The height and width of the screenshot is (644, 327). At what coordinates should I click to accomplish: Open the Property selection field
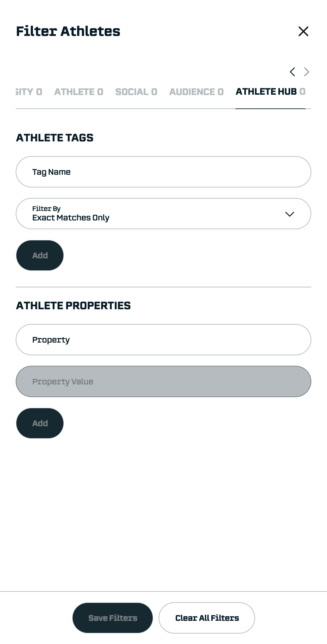click(163, 340)
